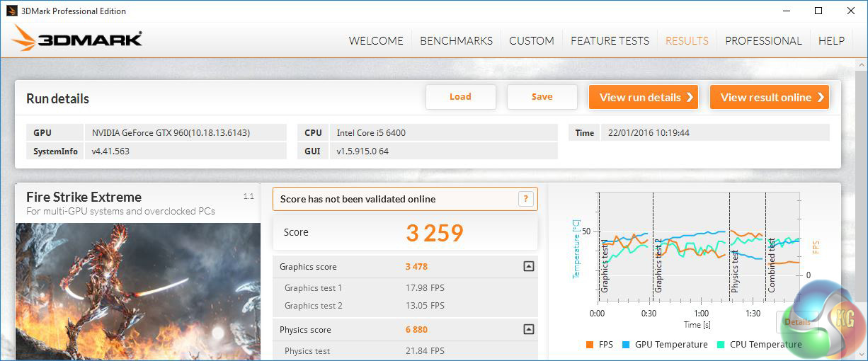This screenshot has width=868, height=361.
Task: Click View result online button
Action: (x=770, y=98)
